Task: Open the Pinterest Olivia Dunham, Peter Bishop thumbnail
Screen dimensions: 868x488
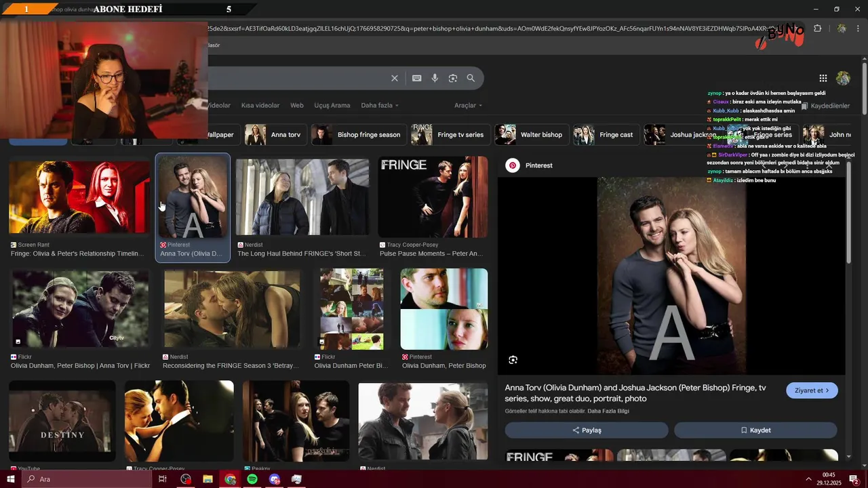Action: coord(444,309)
